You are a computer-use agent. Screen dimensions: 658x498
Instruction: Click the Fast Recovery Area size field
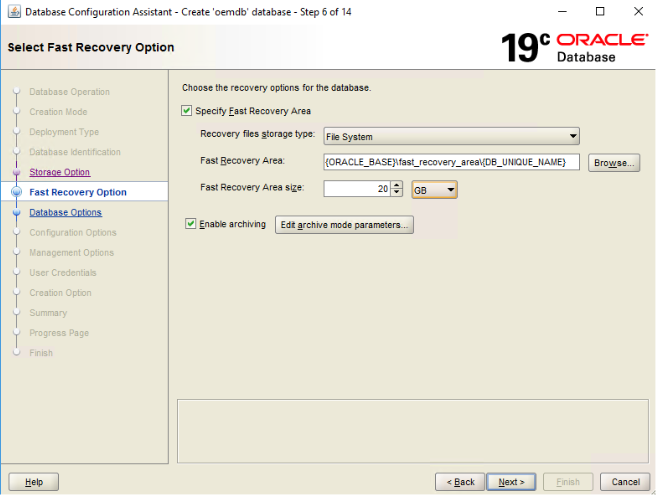[x=356, y=189]
